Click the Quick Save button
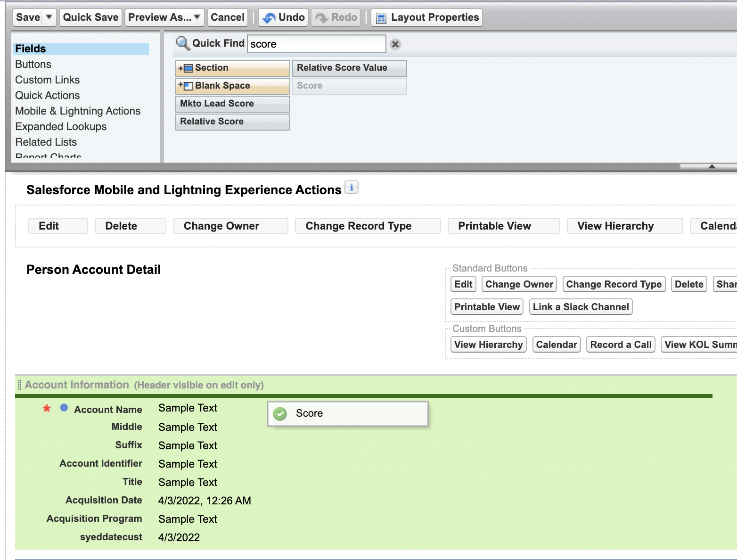Image resolution: width=737 pixels, height=560 pixels. click(x=91, y=17)
